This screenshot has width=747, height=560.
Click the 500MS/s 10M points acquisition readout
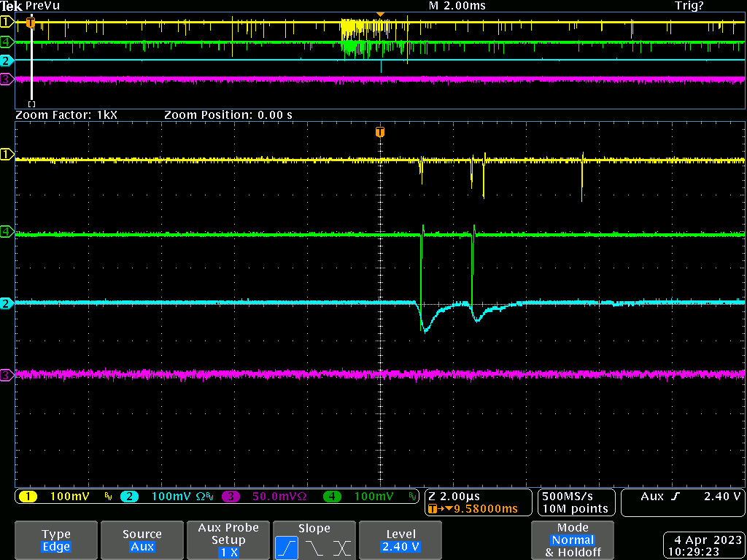(x=574, y=502)
